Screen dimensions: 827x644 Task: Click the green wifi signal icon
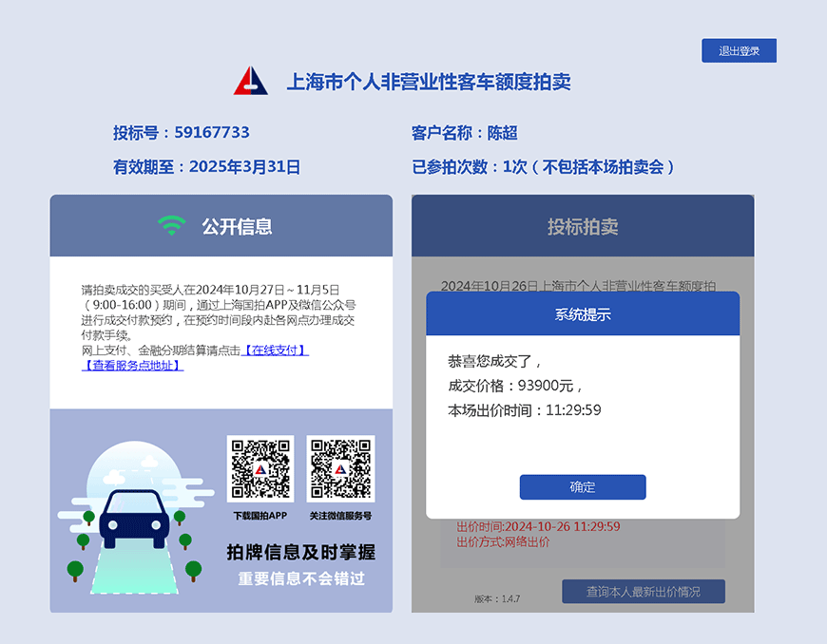pyautogui.click(x=171, y=225)
